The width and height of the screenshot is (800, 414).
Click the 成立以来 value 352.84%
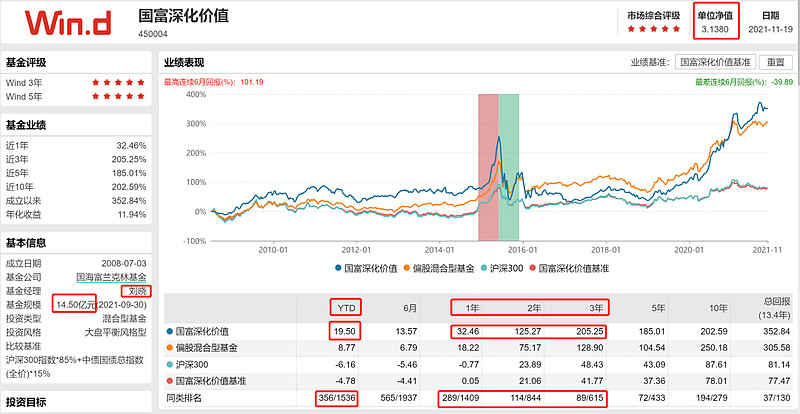(129, 200)
